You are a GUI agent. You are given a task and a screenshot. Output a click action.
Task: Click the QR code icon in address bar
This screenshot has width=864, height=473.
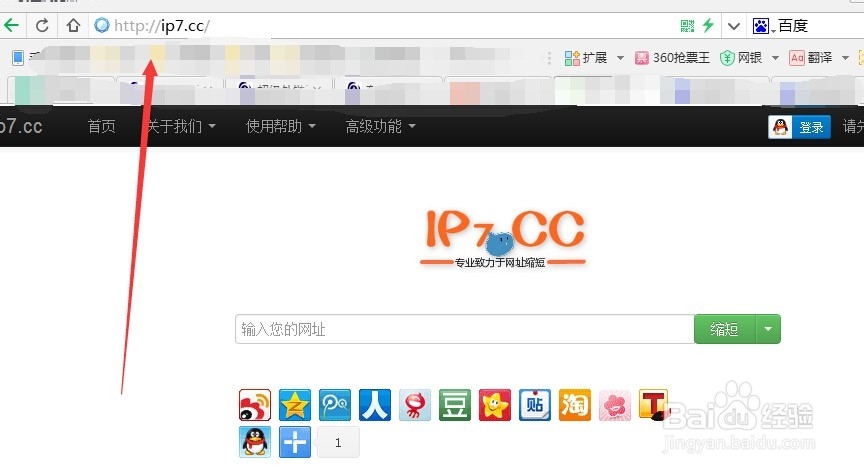[x=687, y=25]
